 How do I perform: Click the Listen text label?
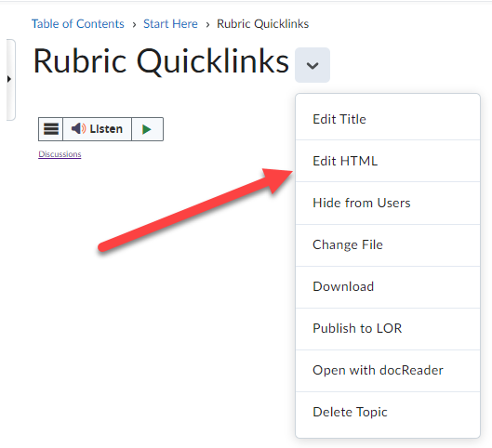[x=106, y=129]
